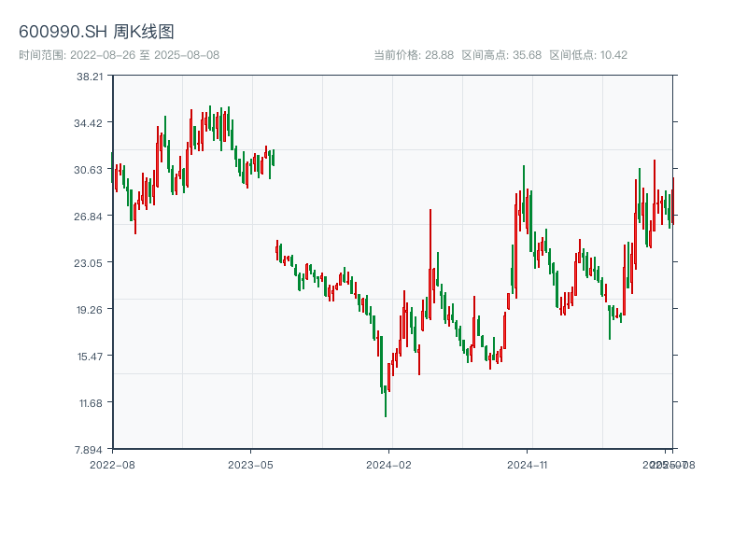
Task: Click the 600990.SH 周K线图 chart title
Action: click(x=96, y=33)
